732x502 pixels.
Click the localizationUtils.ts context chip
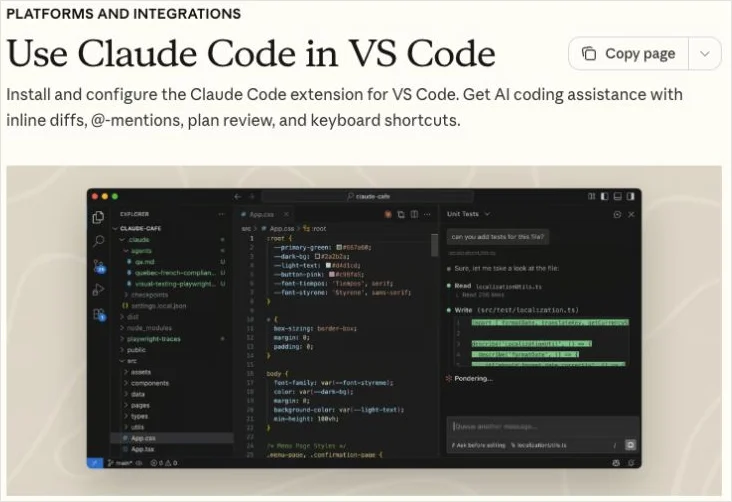tap(539, 445)
